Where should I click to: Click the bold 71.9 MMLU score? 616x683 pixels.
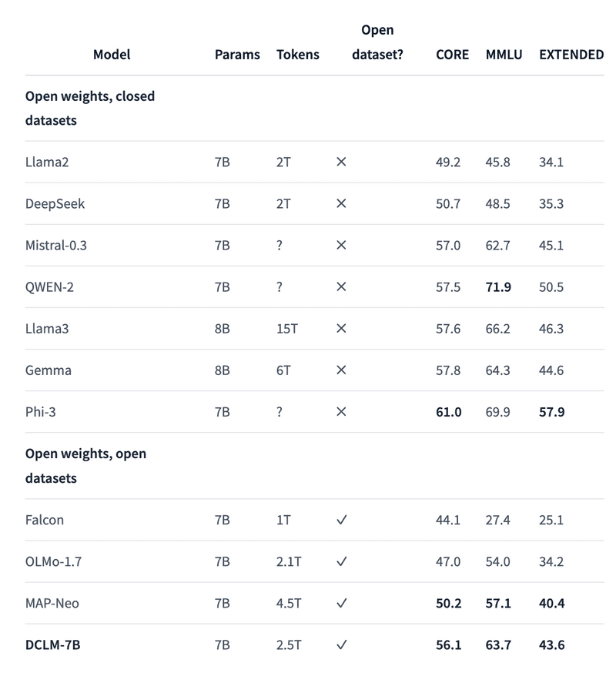[498, 287]
